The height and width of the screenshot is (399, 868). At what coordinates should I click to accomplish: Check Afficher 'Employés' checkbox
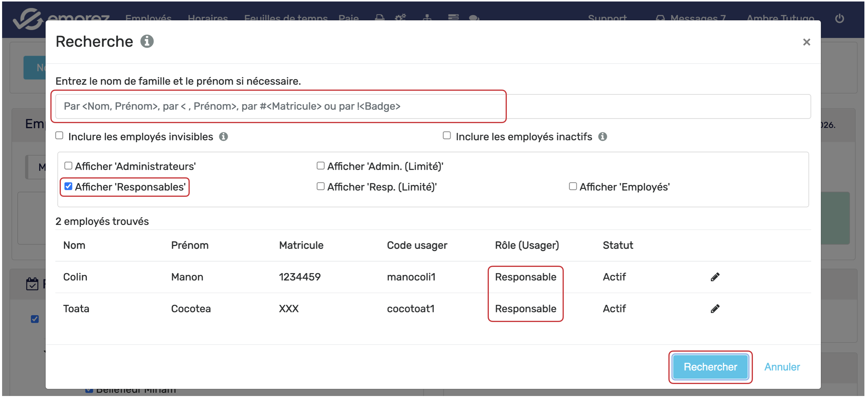[572, 187]
